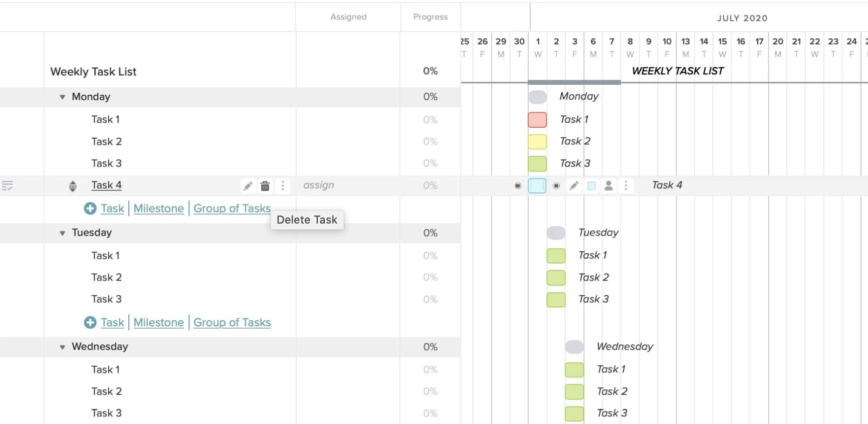Add a Group of Tasks under Tuesday
Image resolution: width=868 pixels, height=424 pixels.
[x=232, y=322]
